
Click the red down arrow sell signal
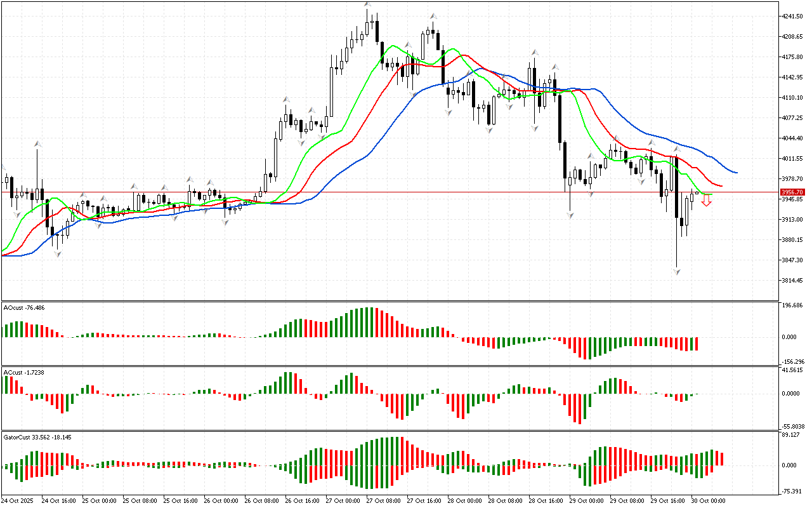(x=706, y=201)
